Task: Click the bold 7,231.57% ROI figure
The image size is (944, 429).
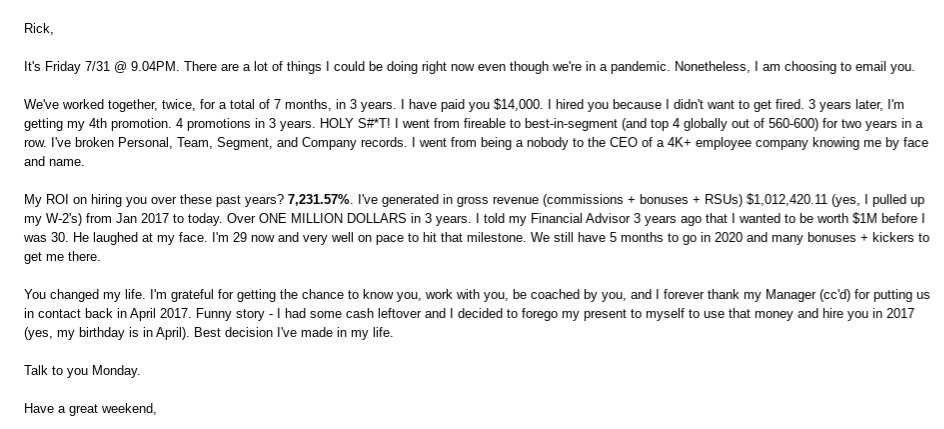Action: [318, 200]
